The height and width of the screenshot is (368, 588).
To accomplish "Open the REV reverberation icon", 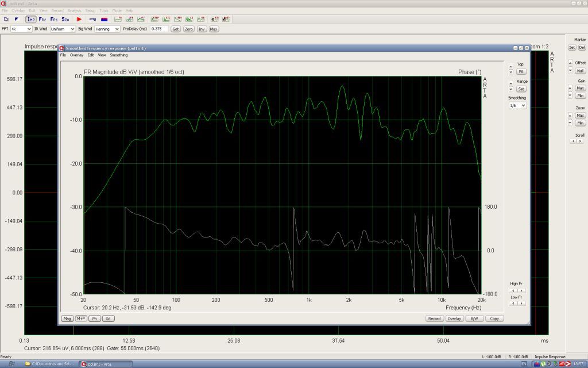I will pyautogui.click(x=178, y=19).
